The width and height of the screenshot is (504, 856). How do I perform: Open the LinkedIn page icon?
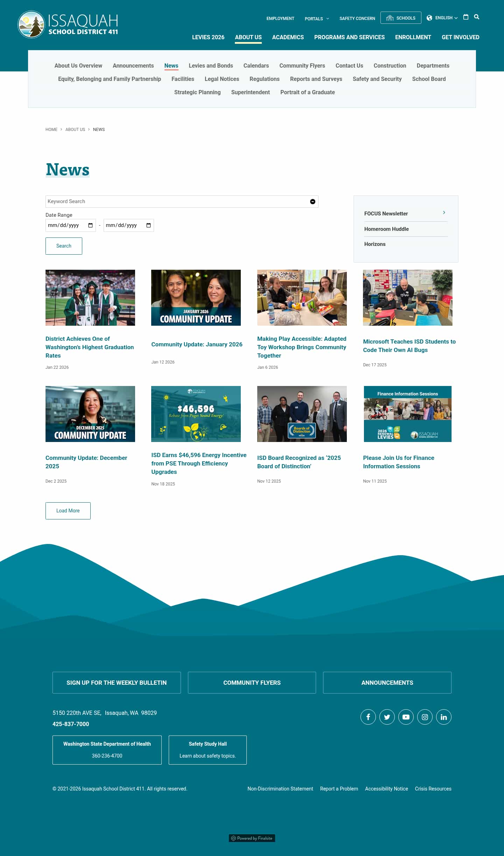(x=444, y=717)
